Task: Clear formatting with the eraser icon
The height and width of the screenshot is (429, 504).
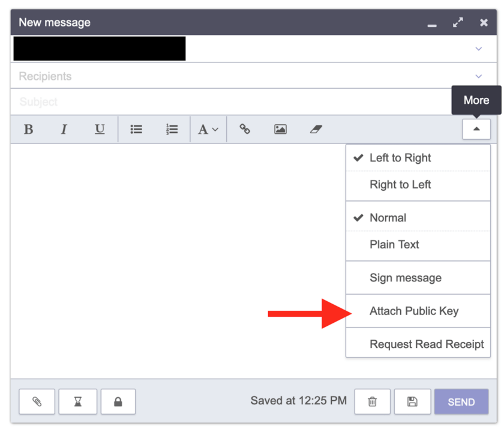Action: [x=316, y=130]
